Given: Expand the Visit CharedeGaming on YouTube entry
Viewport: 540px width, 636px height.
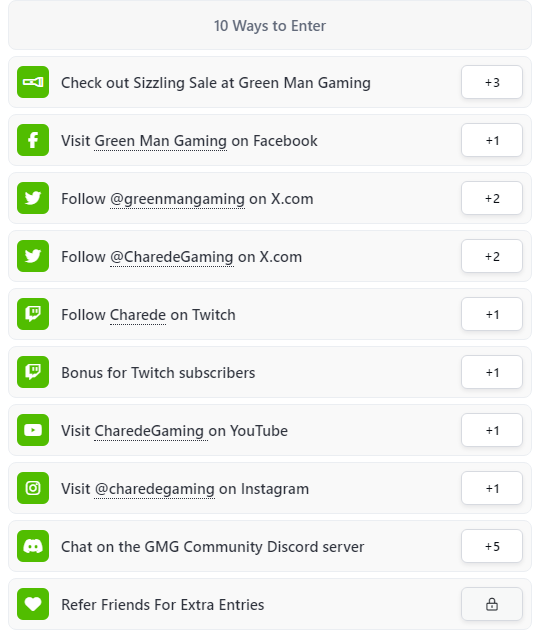Looking at the screenshot, I should point(270,430).
